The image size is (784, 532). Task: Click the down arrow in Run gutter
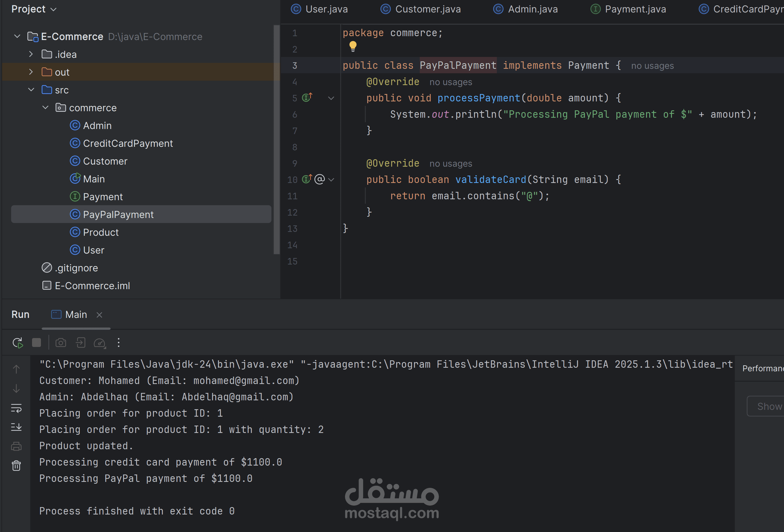pos(16,388)
